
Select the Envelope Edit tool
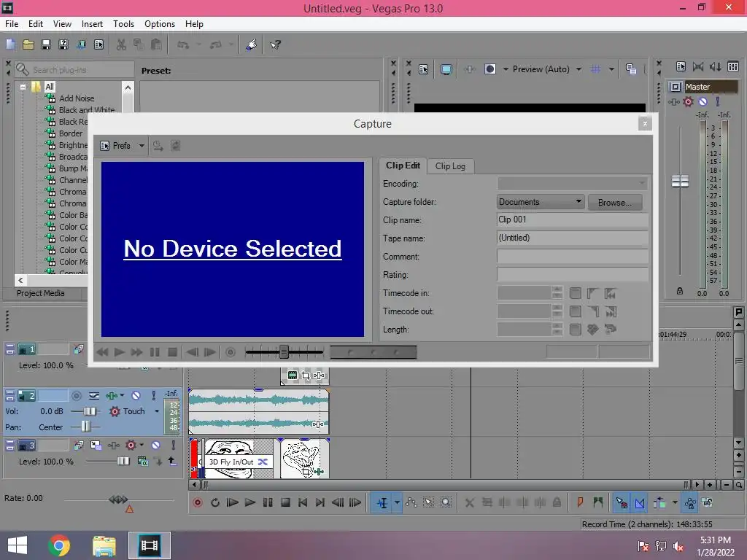tap(411, 502)
